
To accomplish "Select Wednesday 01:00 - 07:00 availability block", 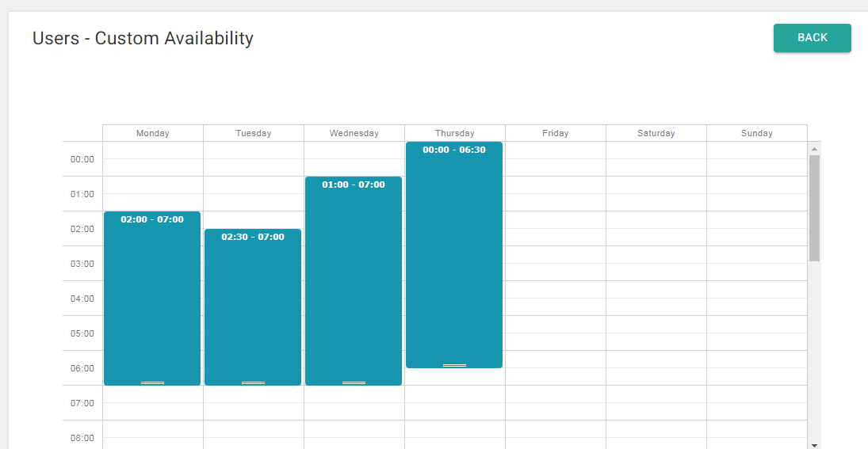I will (354, 281).
